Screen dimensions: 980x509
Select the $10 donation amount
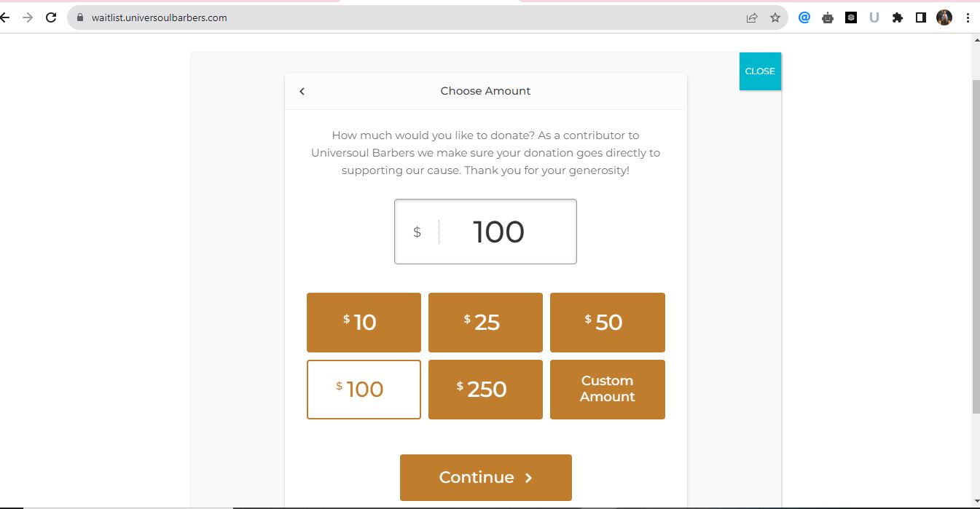pos(364,322)
